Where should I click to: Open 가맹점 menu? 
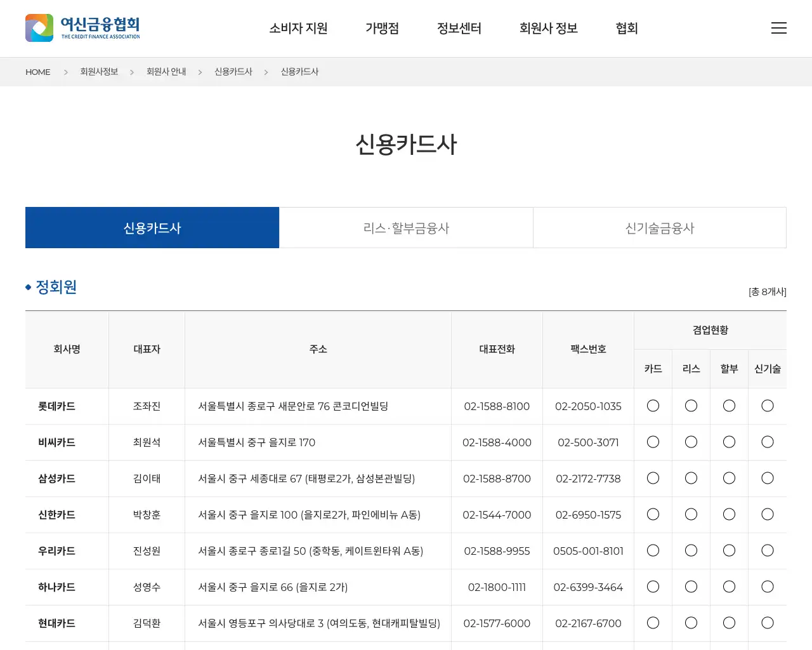(x=382, y=28)
